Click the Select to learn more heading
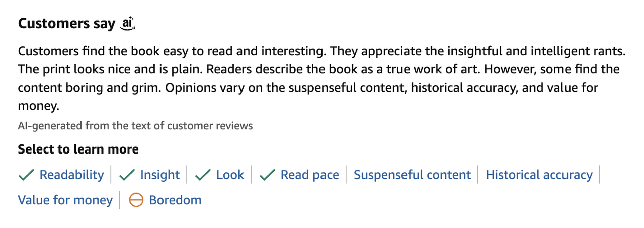Screen dimensions: 644x228 (x=78, y=149)
